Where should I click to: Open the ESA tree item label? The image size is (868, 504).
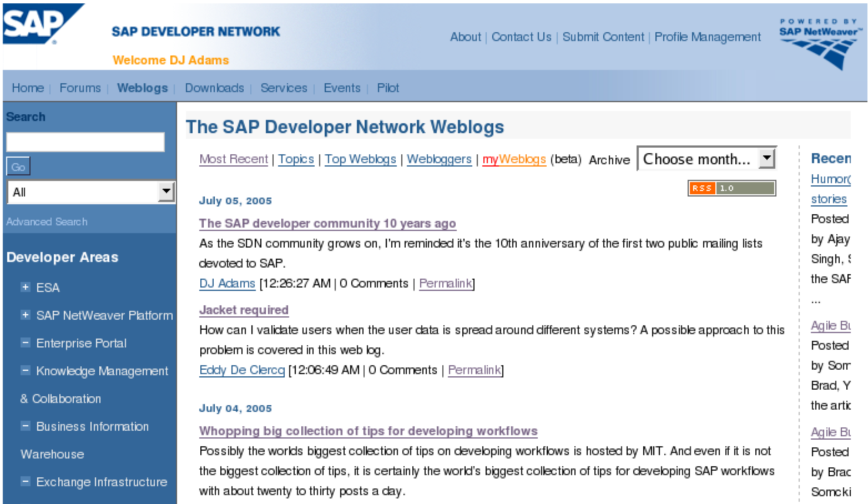(x=48, y=288)
